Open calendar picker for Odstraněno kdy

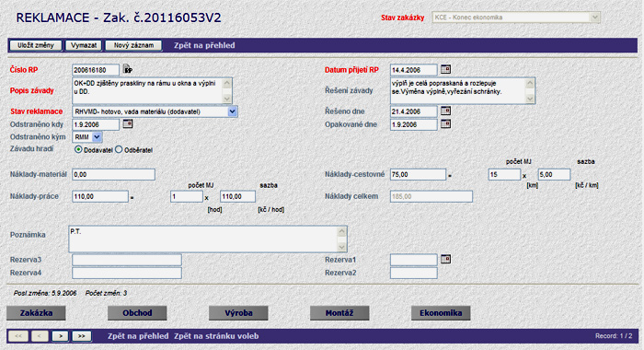tap(128, 123)
